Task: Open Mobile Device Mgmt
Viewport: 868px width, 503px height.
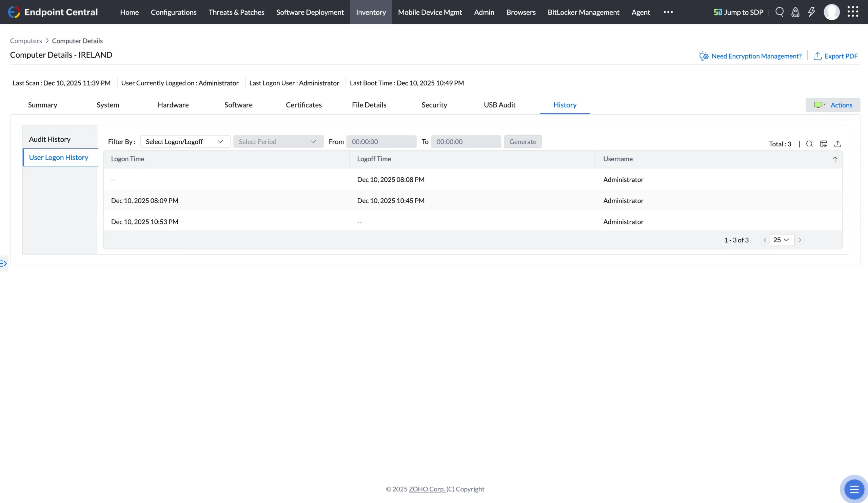Action: [x=430, y=12]
